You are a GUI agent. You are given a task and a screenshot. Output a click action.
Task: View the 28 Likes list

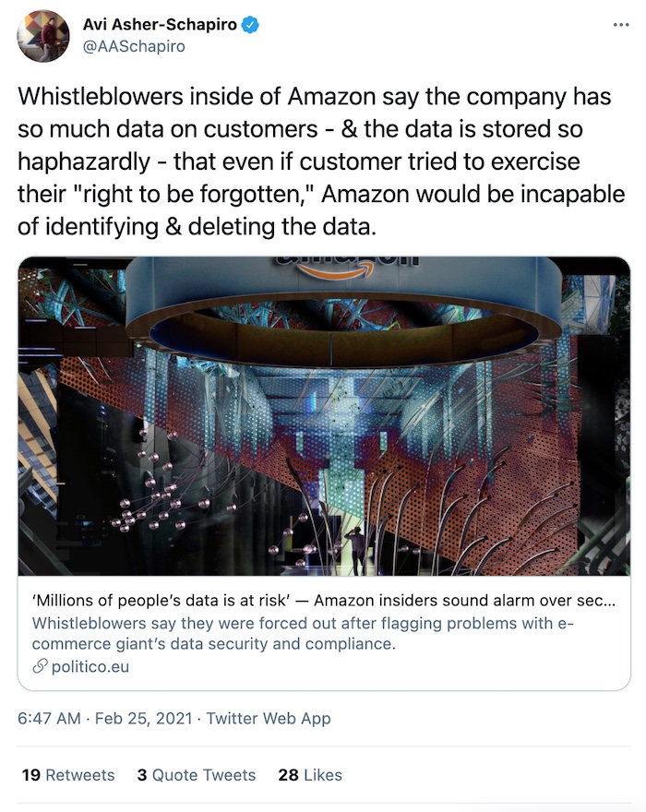point(310,775)
